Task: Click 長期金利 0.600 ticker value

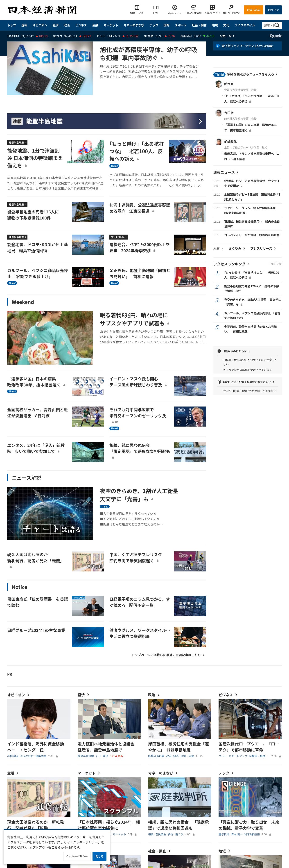Action: click(x=197, y=36)
